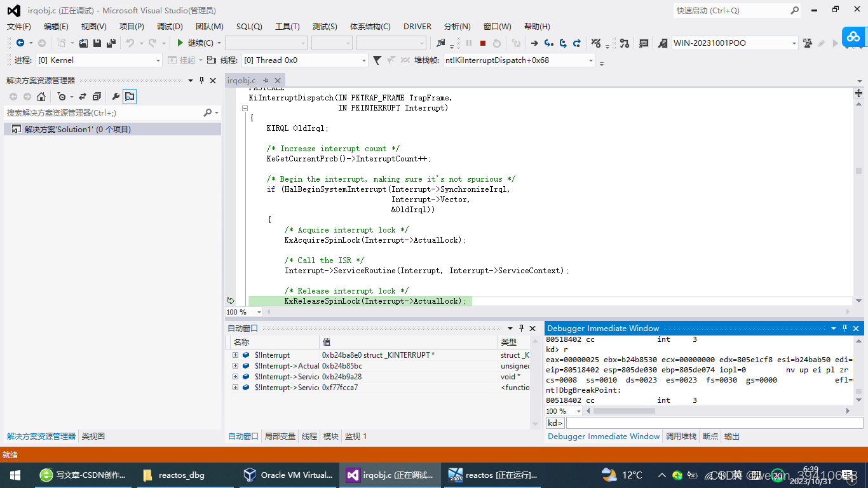The image size is (868, 488).
Task: Switch to the 输出 tab
Action: point(732,436)
